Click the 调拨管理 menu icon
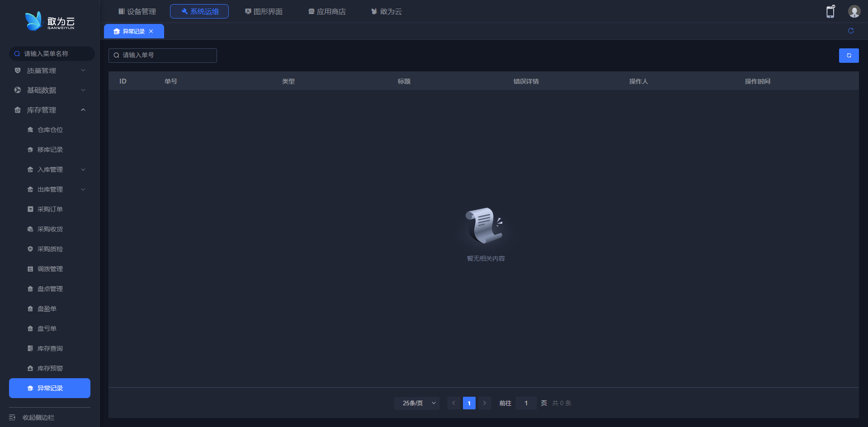The height and width of the screenshot is (427, 868). click(30, 269)
